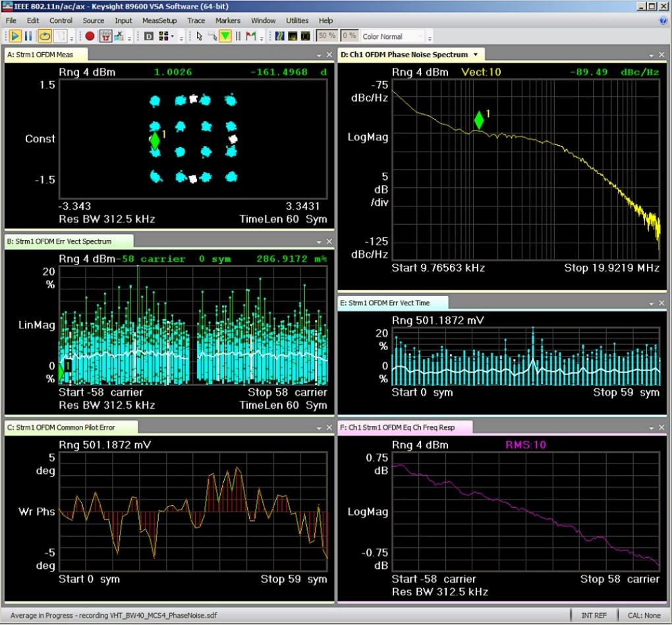Open the MeasSetup menu
This screenshot has width=672, height=625.
click(159, 20)
